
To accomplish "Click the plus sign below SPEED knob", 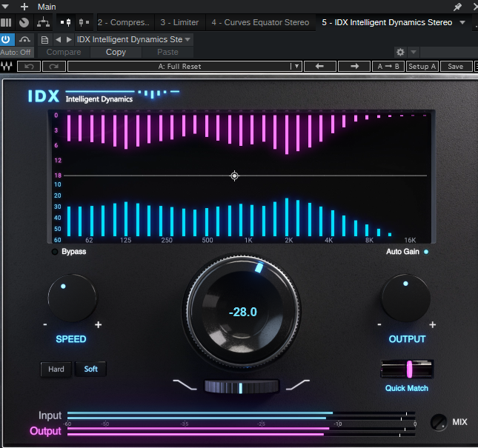I will [x=98, y=324].
